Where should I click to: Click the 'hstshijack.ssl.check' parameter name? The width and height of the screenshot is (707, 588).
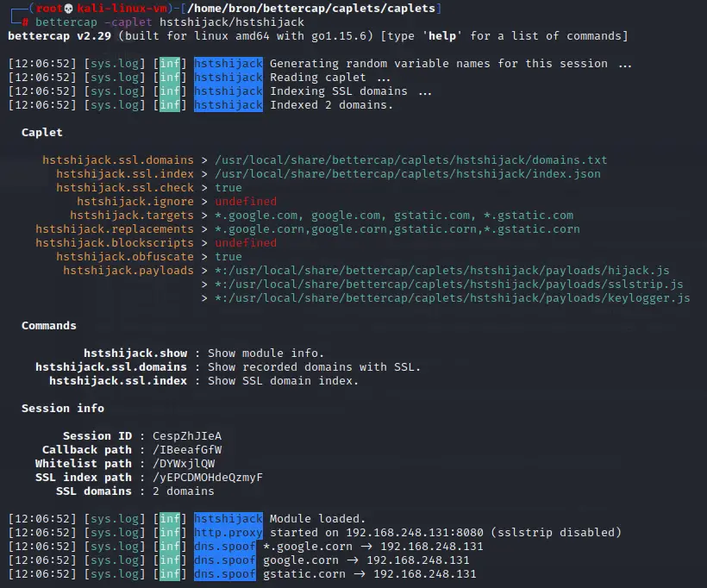coord(125,188)
